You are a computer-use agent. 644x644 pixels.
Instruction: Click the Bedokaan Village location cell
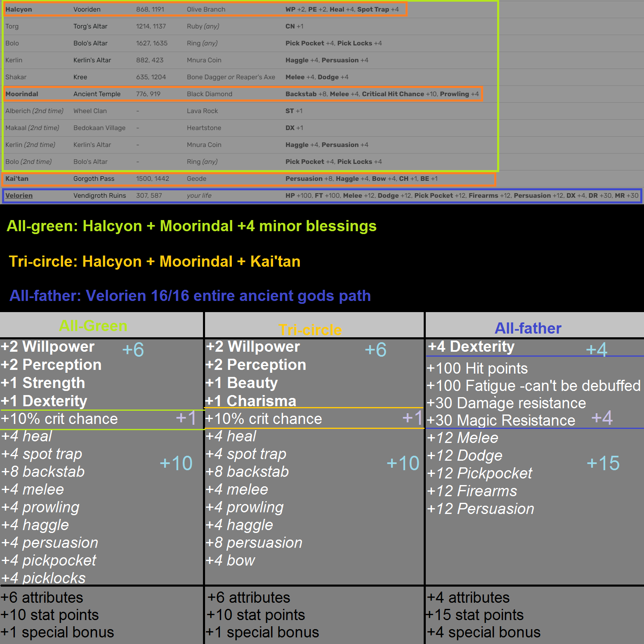(99, 128)
